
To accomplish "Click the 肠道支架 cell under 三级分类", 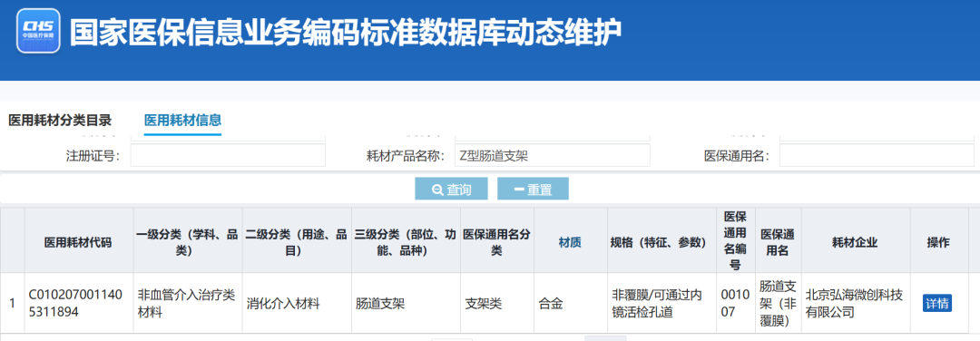I will [406, 304].
